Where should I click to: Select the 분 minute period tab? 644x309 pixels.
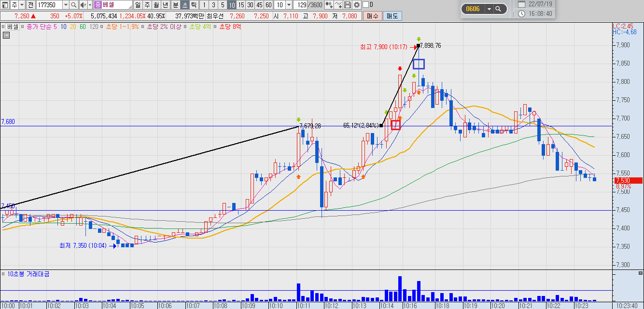pyautogui.click(x=176, y=5)
